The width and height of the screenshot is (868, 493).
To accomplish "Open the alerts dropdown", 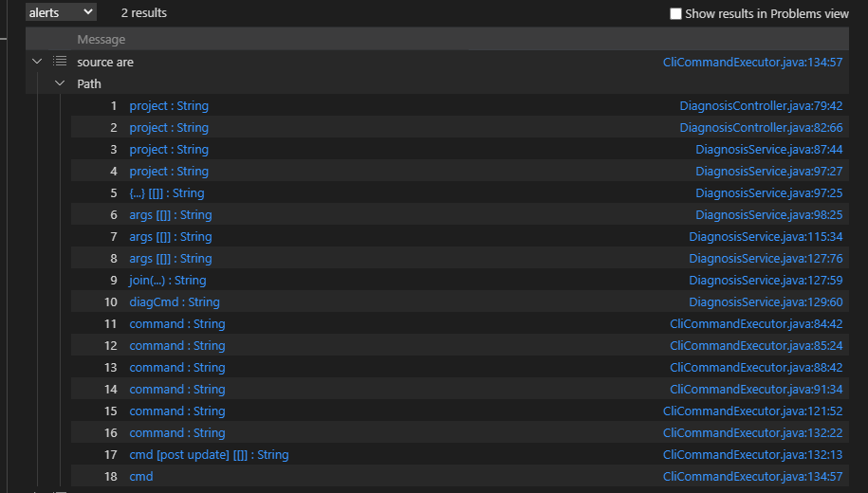I will click(x=61, y=12).
